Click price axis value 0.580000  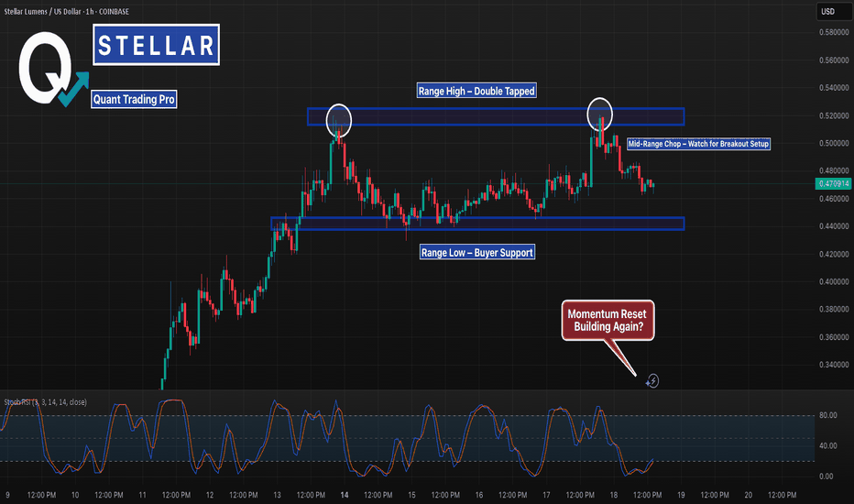tap(834, 32)
